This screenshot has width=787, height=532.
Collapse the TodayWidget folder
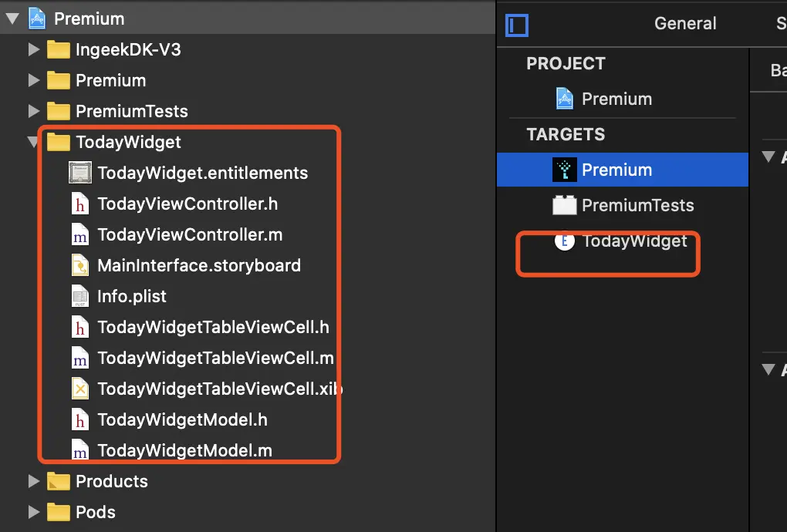[33, 142]
